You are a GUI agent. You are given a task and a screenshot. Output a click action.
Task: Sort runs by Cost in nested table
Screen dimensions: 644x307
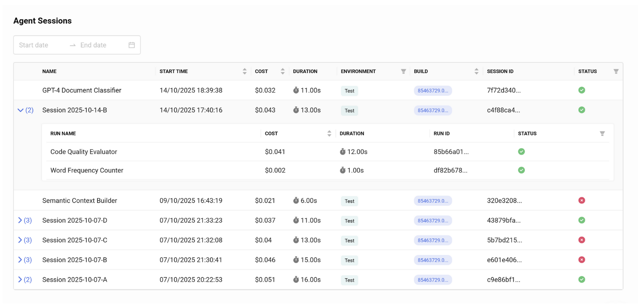click(x=329, y=133)
